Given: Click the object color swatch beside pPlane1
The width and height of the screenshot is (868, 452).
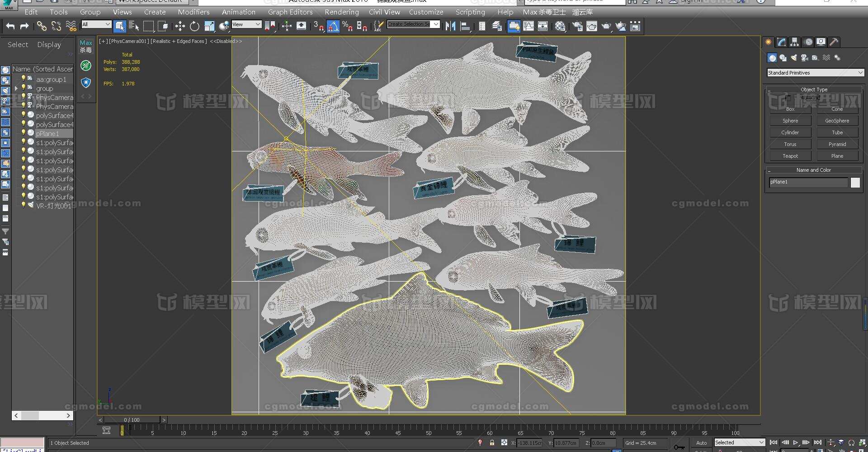Looking at the screenshot, I should [855, 182].
